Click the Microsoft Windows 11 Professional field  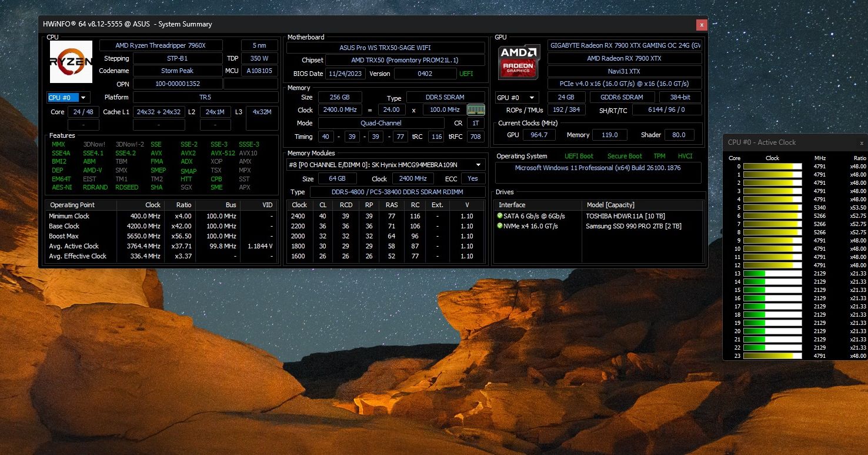[x=598, y=172]
